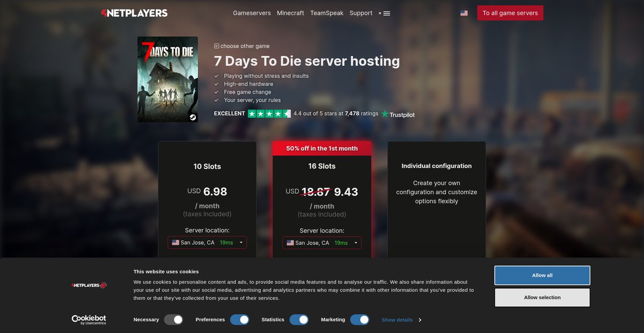Click the choose other game link

click(245, 46)
